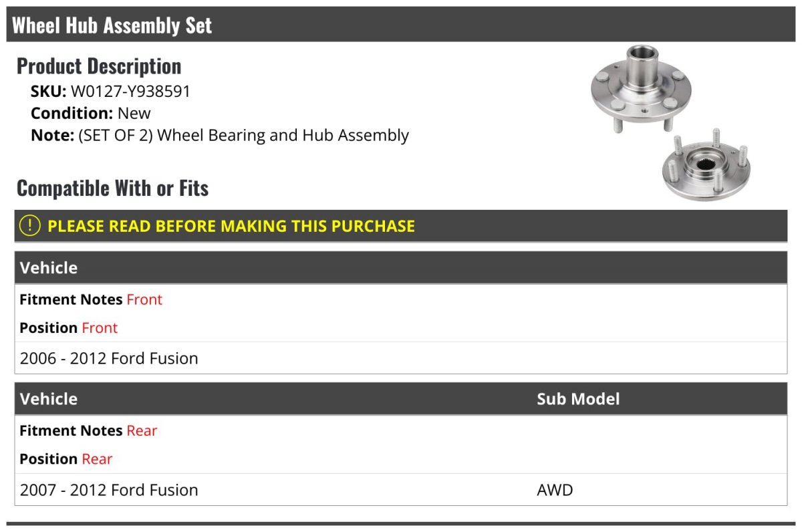
Task: Click the Product Description heading
Action: [x=99, y=66]
